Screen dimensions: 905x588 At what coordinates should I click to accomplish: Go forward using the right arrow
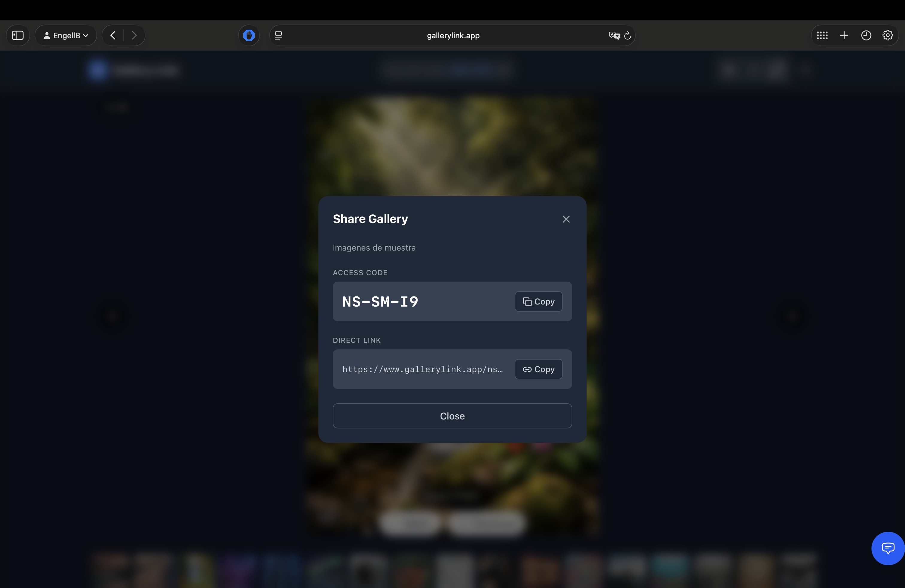[x=134, y=35]
